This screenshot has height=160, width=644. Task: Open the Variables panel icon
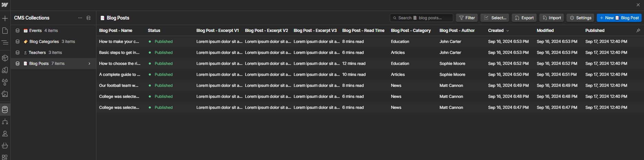point(5,70)
